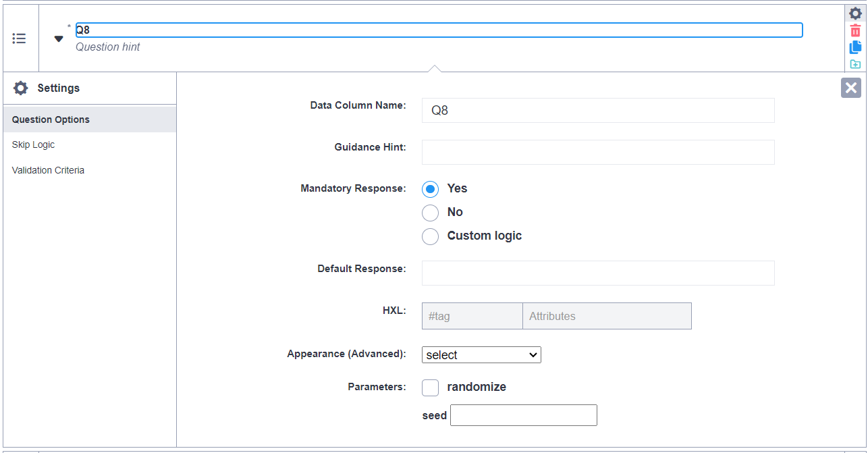Delete question Q8 with trash icon
868x453 pixels.
(x=855, y=30)
